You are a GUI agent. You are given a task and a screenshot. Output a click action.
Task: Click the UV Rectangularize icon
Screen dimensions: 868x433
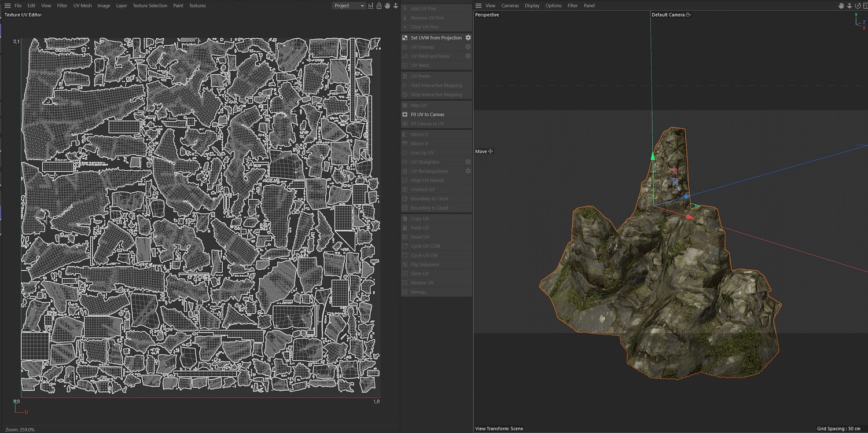click(405, 171)
